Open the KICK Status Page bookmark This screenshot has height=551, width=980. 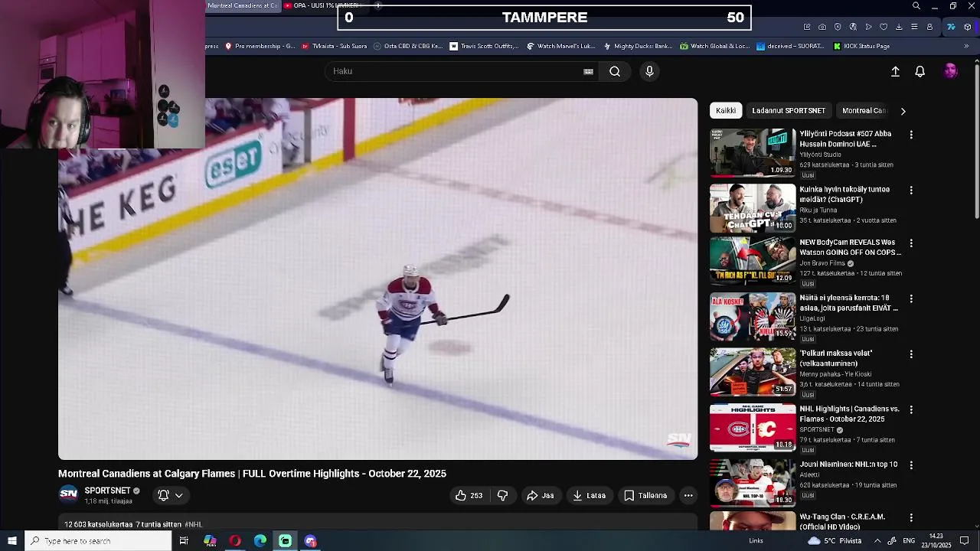861,46
